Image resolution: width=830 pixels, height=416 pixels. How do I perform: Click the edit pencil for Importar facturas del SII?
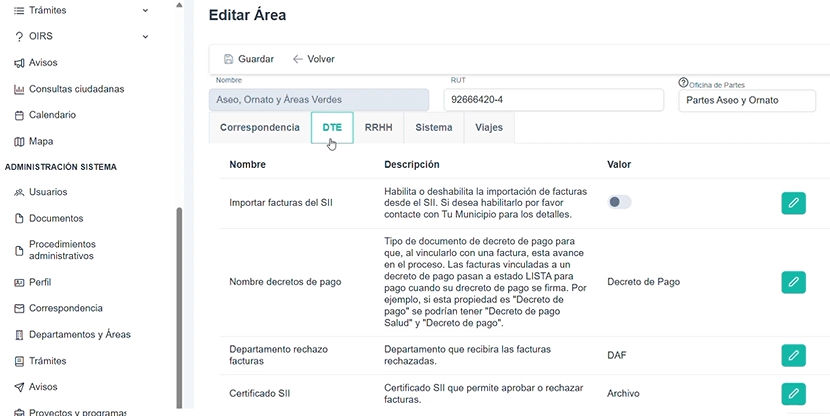tap(793, 203)
